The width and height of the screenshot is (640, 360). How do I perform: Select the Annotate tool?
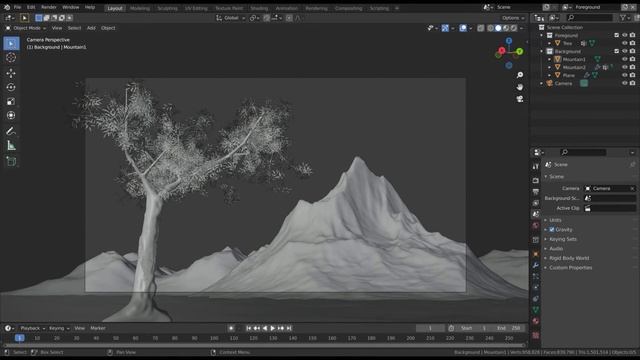(x=11, y=131)
